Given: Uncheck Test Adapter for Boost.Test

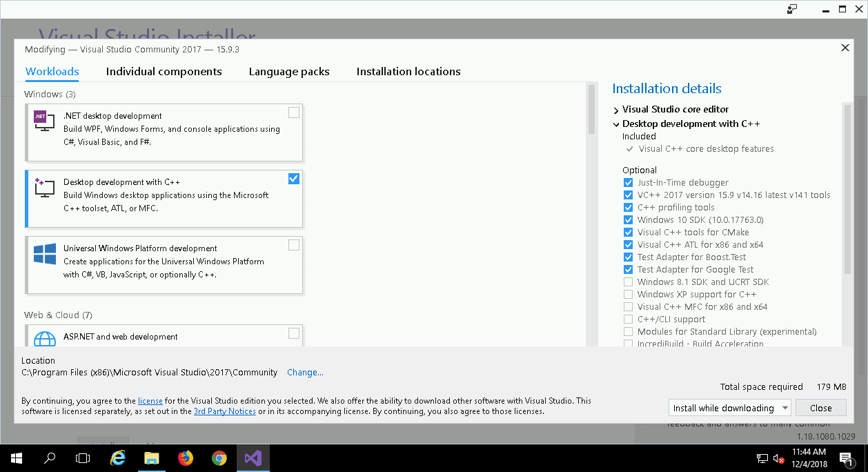Looking at the screenshot, I should tap(628, 257).
